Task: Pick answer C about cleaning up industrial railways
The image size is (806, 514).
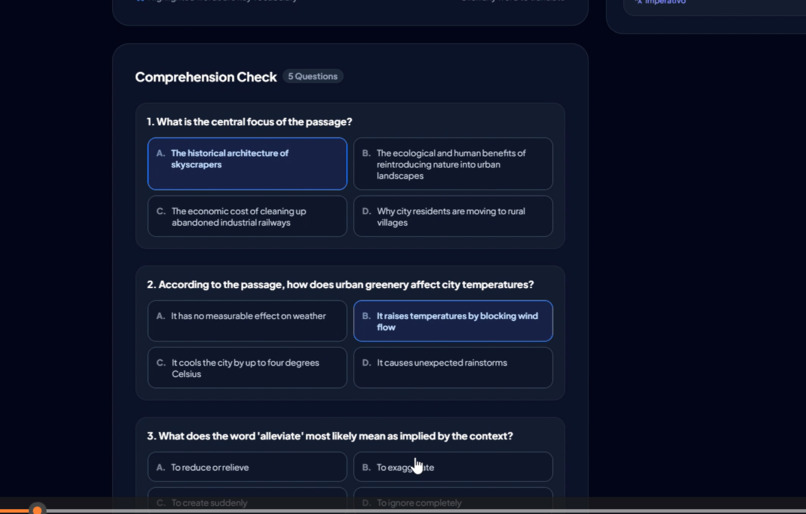Action: coord(247,216)
